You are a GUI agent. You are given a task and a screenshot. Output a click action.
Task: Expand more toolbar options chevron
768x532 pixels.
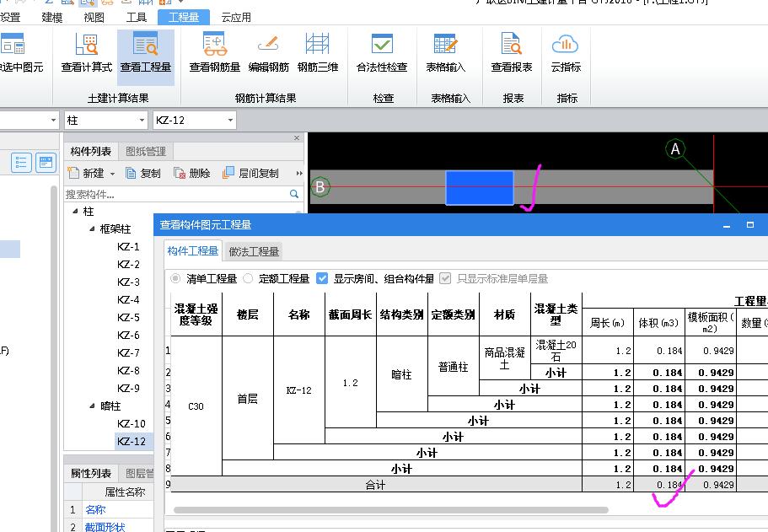pyautogui.click(x=299, y=173)
